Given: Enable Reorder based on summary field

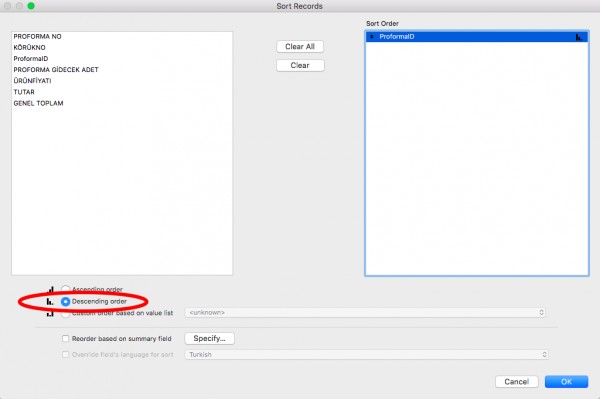Looking at the screenshot, I should (65, 339).
